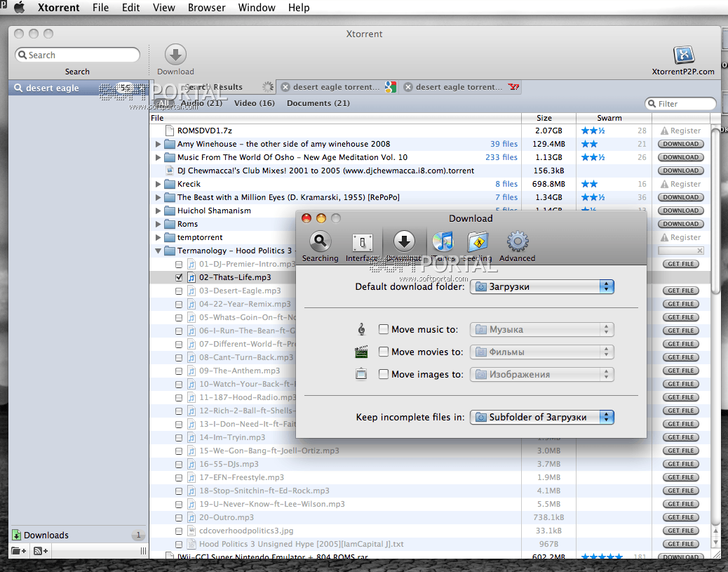Screen dimensions: 728x572
Task: Enable Move music to checkbox
Action: click(384, 329)
